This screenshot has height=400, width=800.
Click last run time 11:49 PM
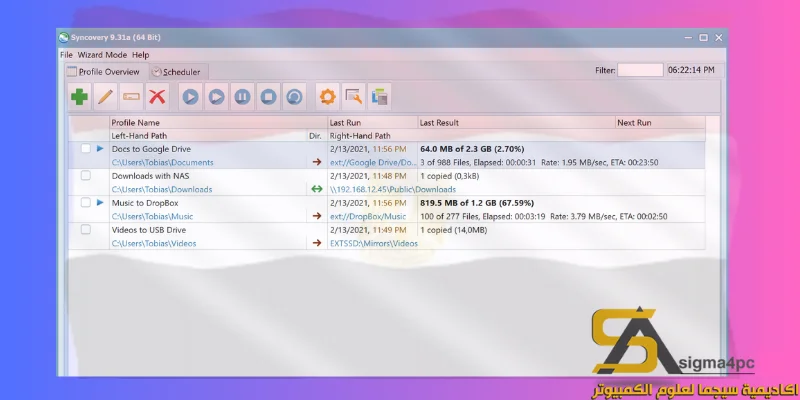pyautogui.click(x=390, y=230)
